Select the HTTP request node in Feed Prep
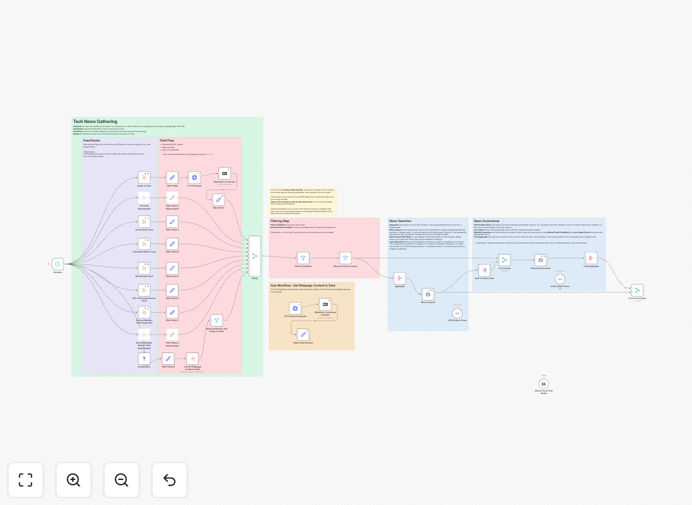Screen dimensions: 692x505 pyautogui.click(x=194, y=177)
